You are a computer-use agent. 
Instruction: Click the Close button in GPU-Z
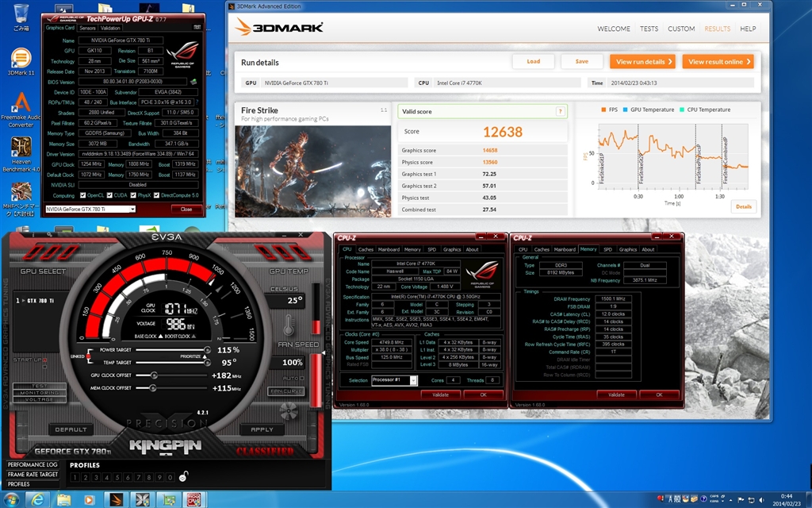coord(186,209)
